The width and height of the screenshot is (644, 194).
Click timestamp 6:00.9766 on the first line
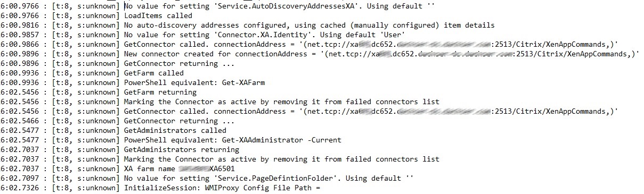click(19, 6)
